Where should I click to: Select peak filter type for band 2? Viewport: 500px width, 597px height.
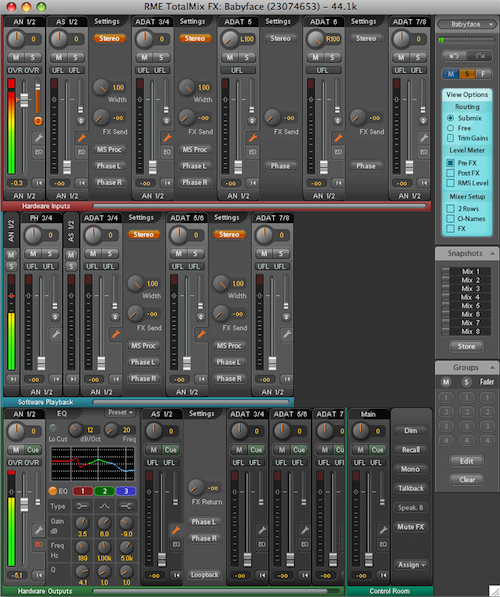click(x=104, y=506)
